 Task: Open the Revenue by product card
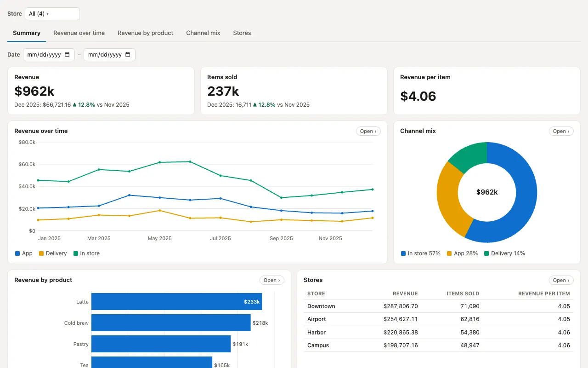click(272, 280)
